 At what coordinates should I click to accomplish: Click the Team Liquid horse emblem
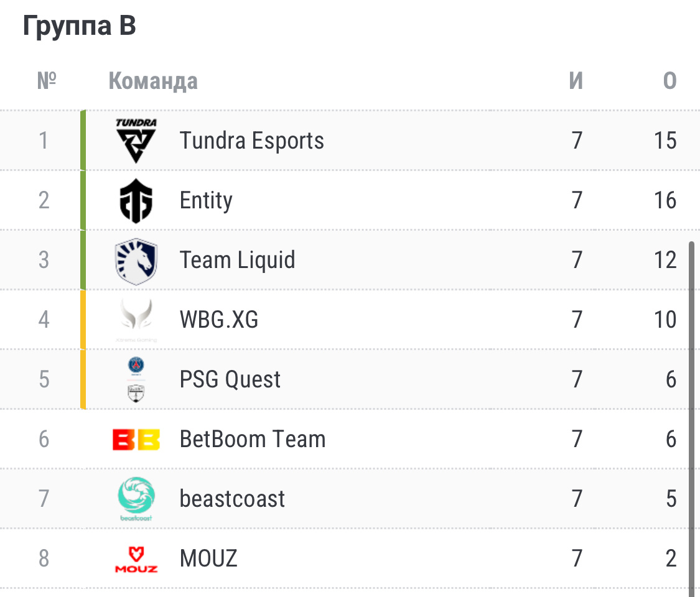[136, 259]
